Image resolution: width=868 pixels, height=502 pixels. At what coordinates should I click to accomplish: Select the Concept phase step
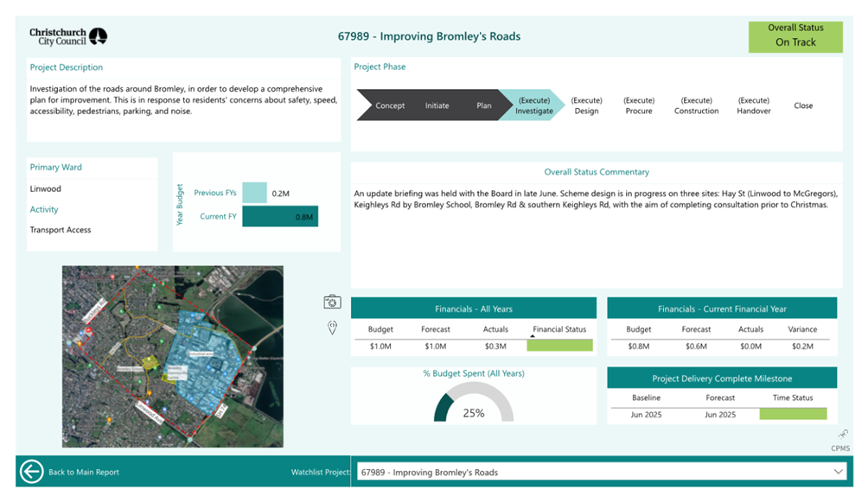[390, 105]
